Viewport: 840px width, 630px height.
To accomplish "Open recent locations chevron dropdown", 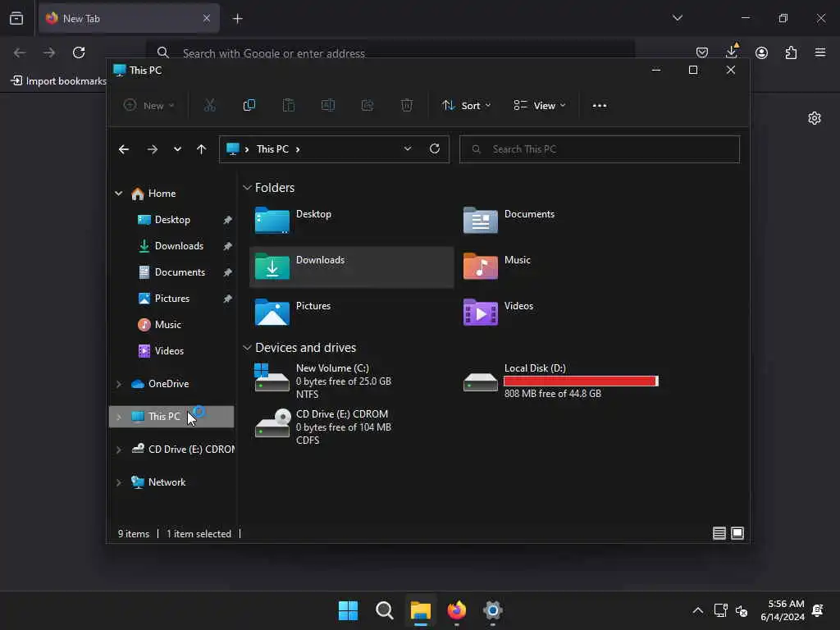I will coord(177,149).
